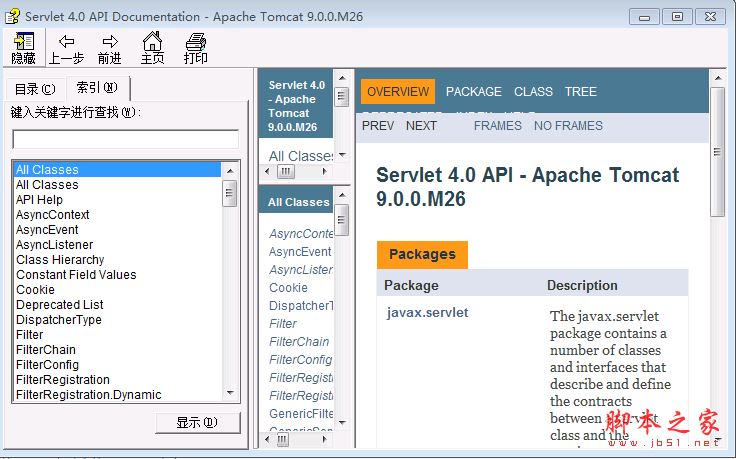Open the CLASS navigation tab
This screenshot has width=736, height=459.
533,92
